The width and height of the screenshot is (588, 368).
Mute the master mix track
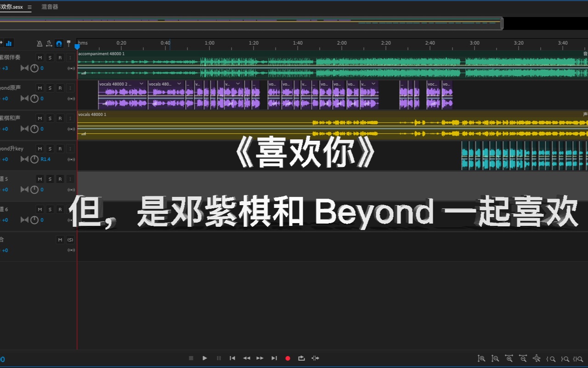pyautogui.click(x=60, y=240)
